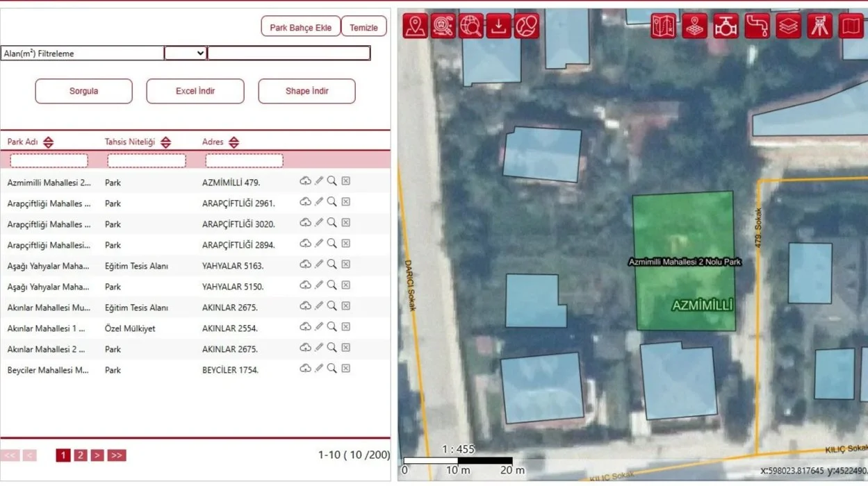
Task: Click the location pin map tool
Action: coord(416,26)
